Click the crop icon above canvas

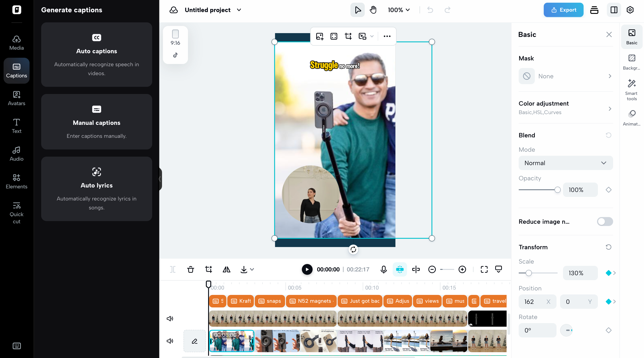click(348, 36)
